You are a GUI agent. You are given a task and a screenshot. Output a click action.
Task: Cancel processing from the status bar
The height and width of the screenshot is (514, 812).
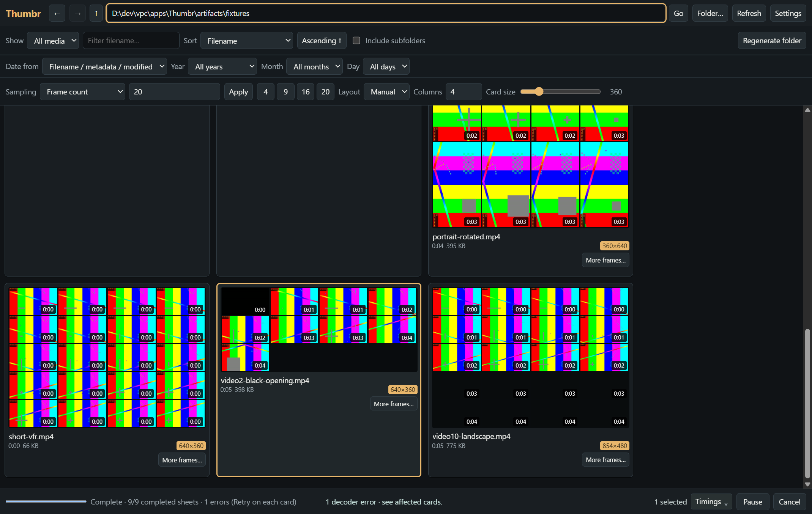(789, 501)
